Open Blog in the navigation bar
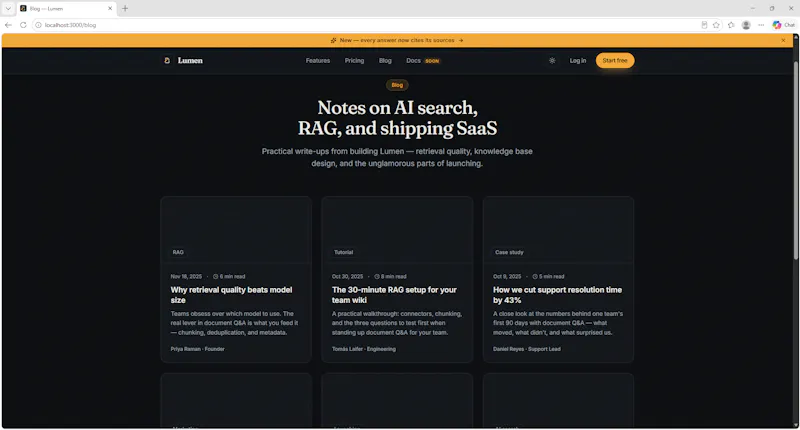Image resolution: width=800 pixels, height=430 pixels. click(x=385, y=61)
